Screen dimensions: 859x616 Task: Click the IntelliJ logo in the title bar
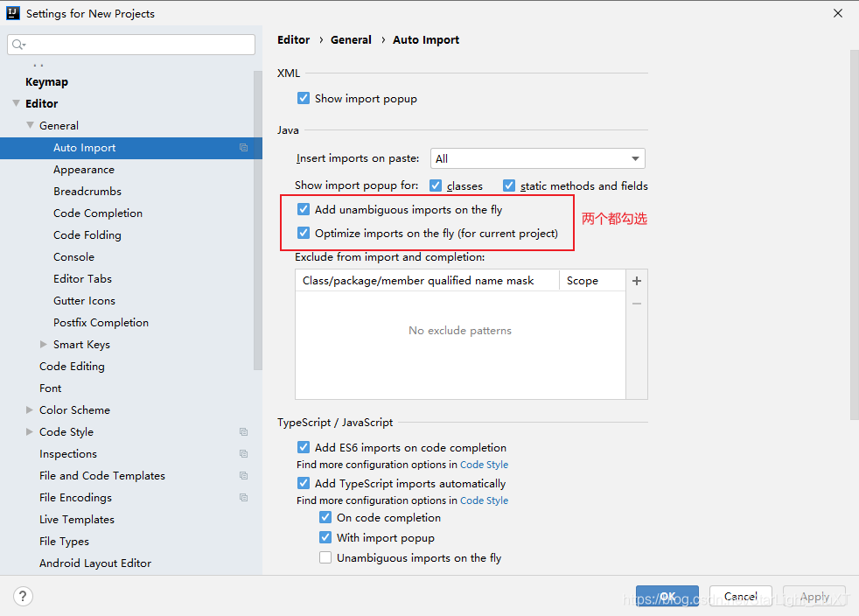click(13, 13)
